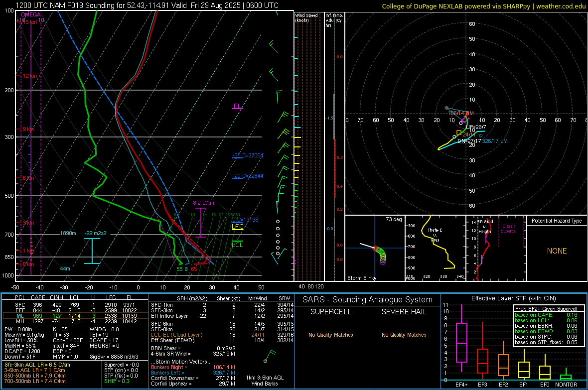Click the 326/17 LM hodograph label

495,141
